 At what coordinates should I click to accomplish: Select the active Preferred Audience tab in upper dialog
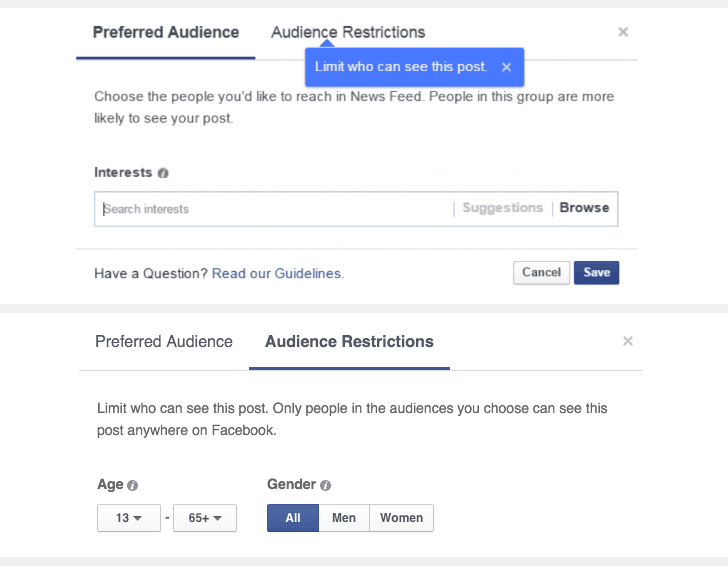tap(166, 32)
